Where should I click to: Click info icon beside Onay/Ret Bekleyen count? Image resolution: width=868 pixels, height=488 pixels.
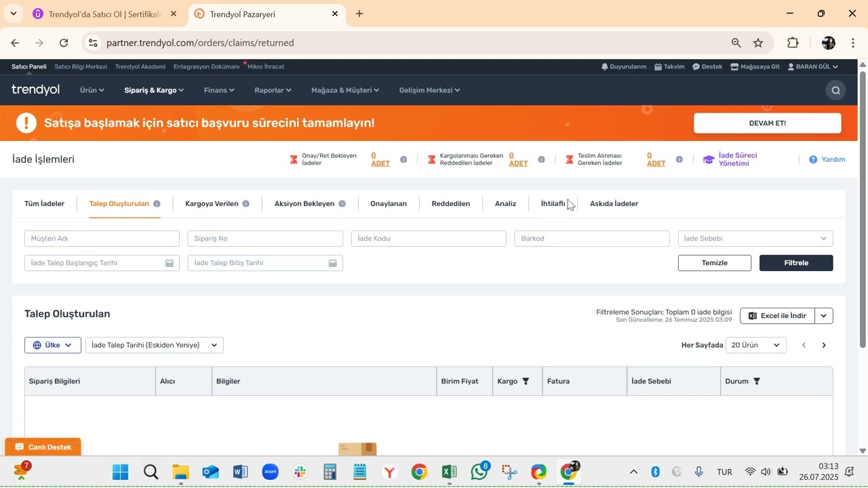[x=403, y=160]
